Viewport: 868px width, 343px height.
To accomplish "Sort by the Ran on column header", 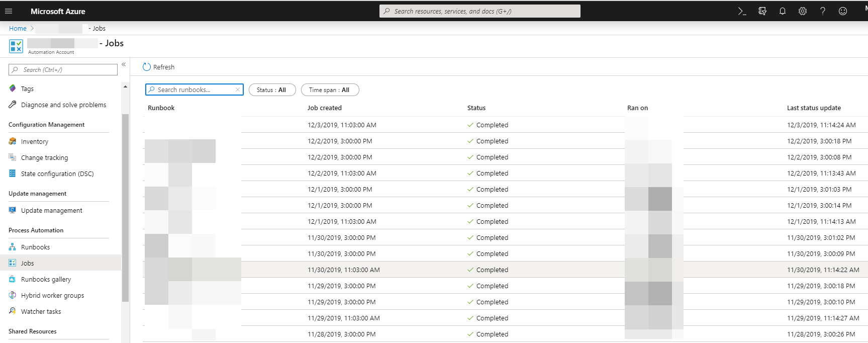I will (637, 108).
